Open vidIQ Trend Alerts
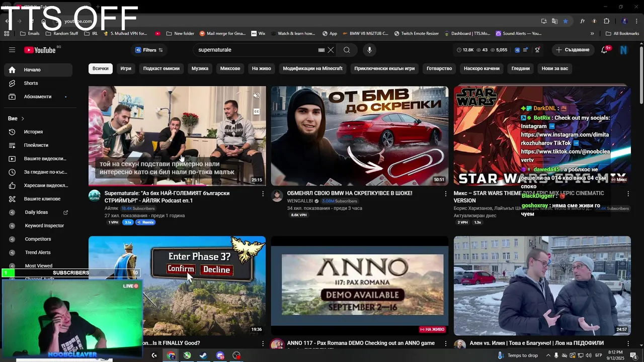The height and width of the screenshot is (362, 644). [x=38, y=252]
